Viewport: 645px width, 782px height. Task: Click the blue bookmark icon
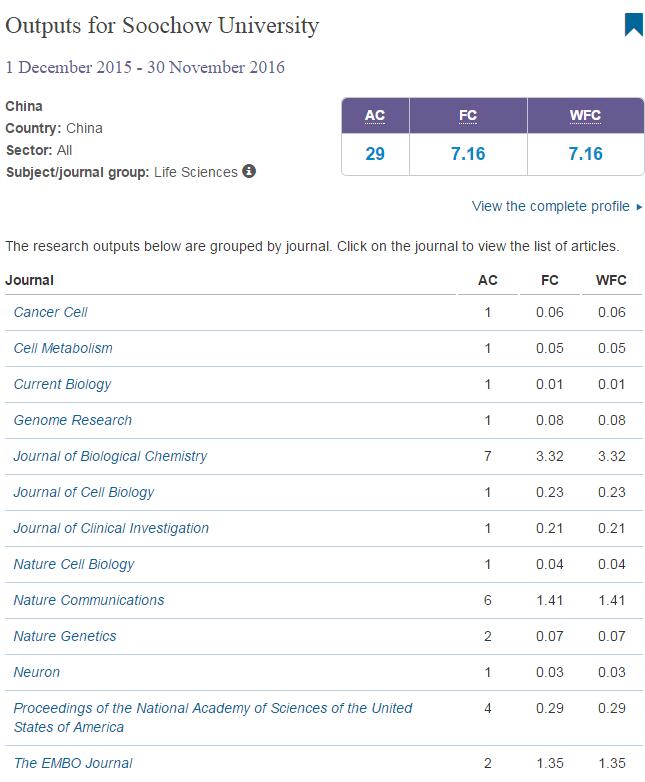(633, 25)
